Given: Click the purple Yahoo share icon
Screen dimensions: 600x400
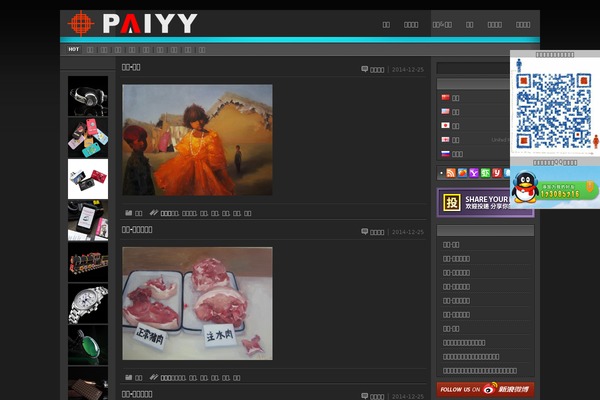Looking at the screenshot, I should [473, 173].
